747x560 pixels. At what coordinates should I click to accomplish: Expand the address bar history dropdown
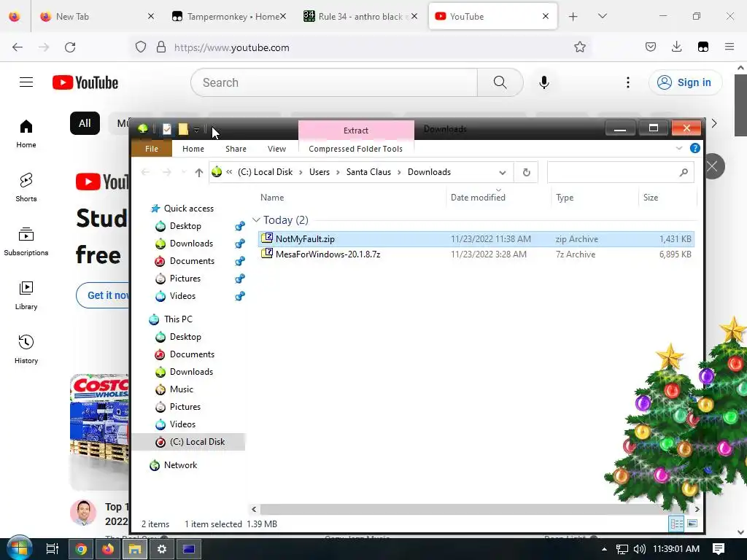point(502,172)
